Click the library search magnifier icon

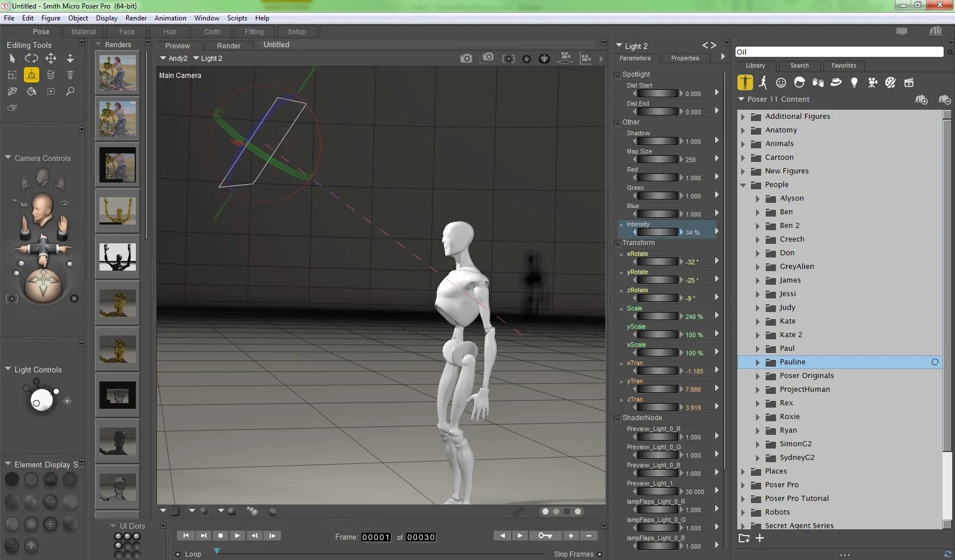(949, 52)
